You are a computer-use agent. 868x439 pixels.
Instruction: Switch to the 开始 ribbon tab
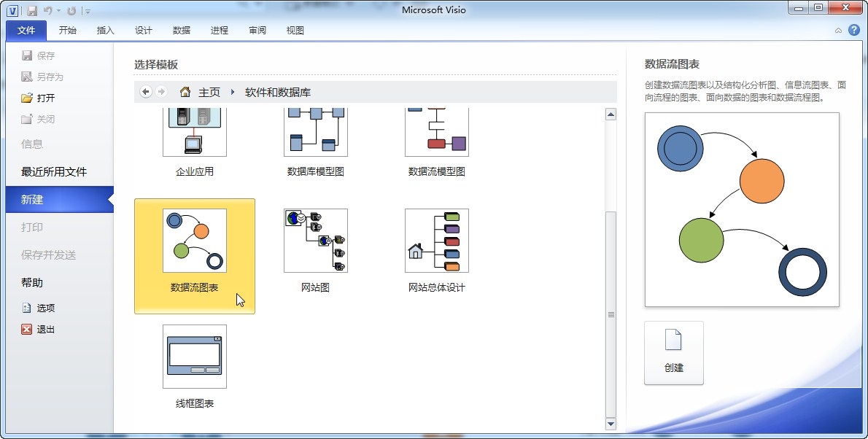[68, 31]
